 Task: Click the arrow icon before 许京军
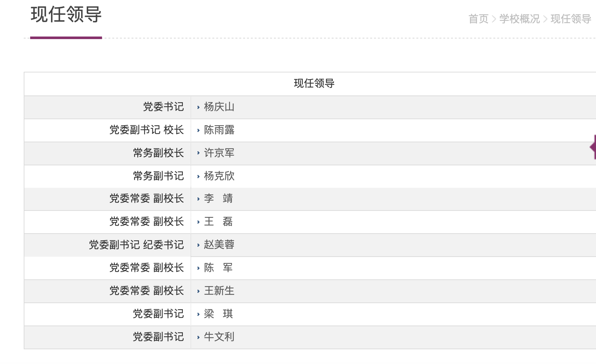199,153
